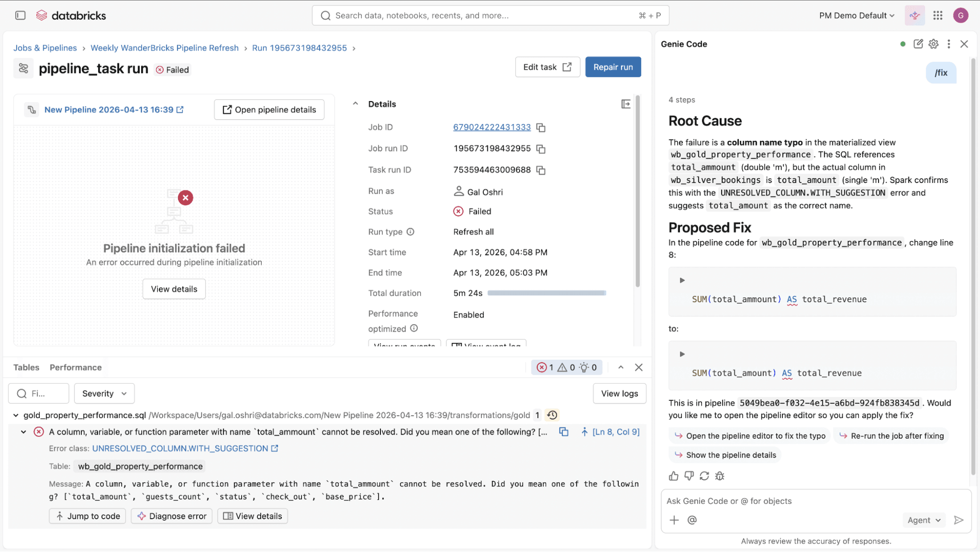Screen dimensions: 980x552
Task: Open the PM Demo Default workspace menu
Action: [856, 15]
